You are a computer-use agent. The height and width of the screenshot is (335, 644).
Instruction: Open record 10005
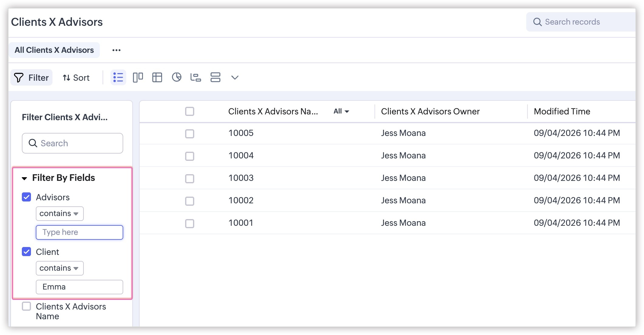pos(241,133)
